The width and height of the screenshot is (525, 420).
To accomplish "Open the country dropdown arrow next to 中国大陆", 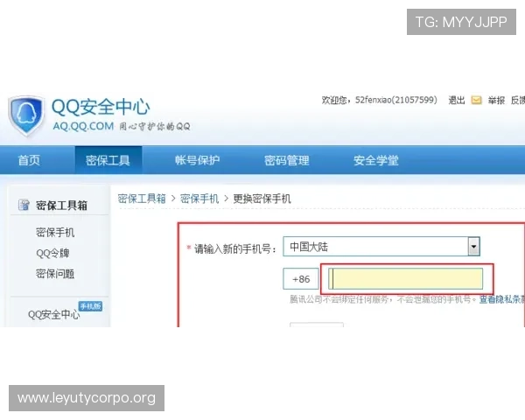I will pyautogui.click(x=473, y=247).
